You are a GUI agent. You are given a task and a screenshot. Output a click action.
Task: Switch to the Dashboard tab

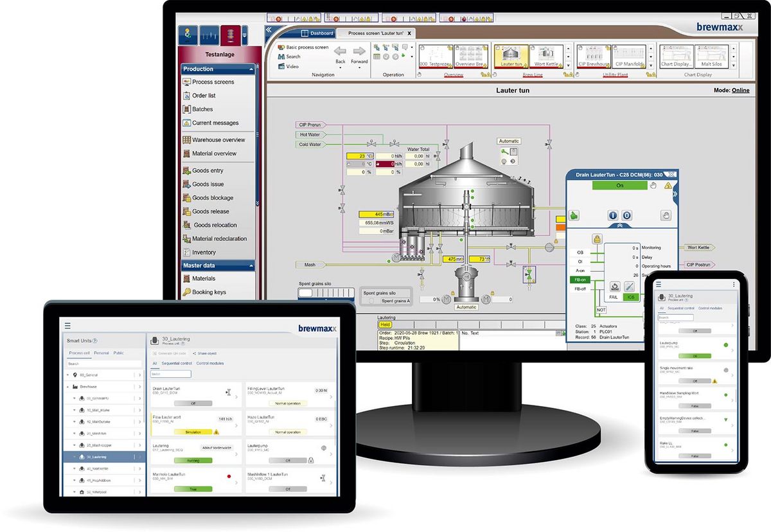(x=318, y=33)
